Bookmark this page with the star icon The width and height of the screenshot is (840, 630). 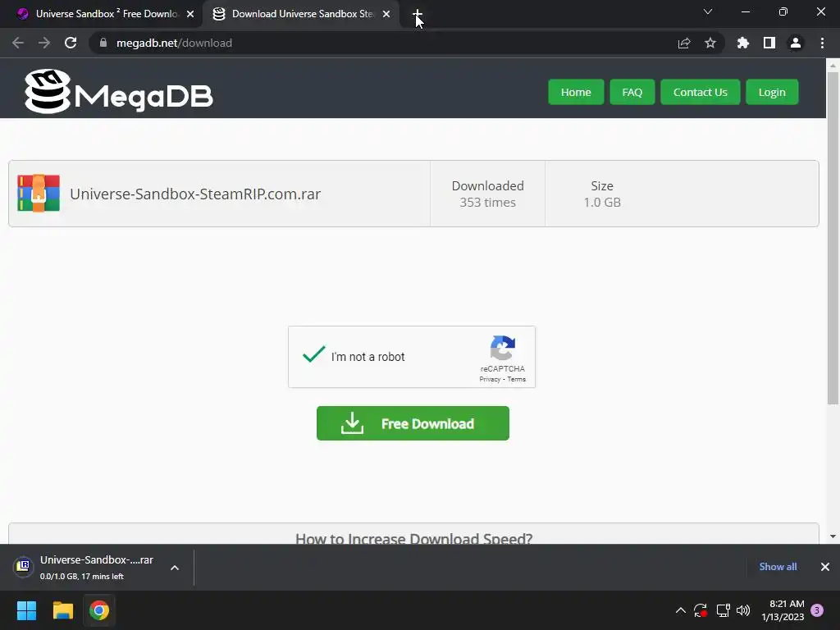pyautogui.click(x=710, y=43)
